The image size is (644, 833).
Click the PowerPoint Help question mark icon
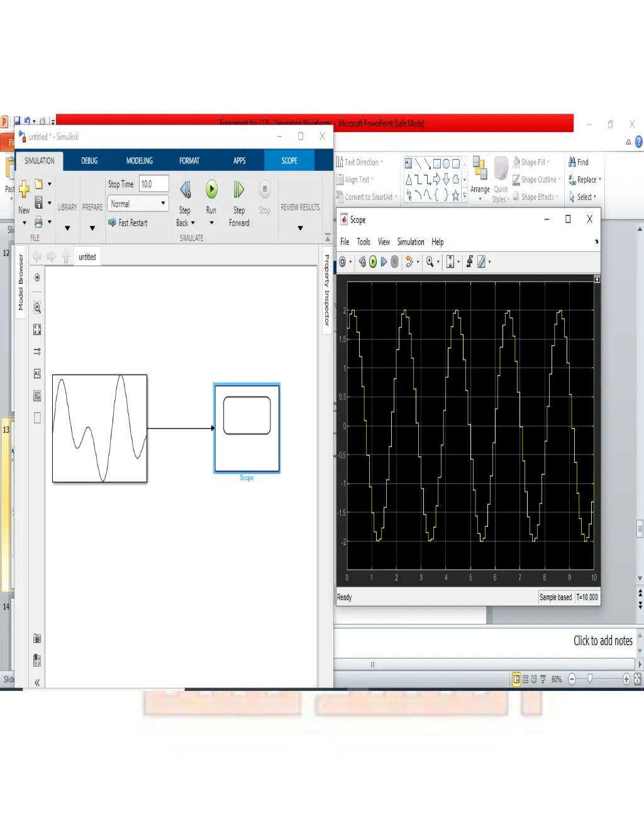[639, 142]
